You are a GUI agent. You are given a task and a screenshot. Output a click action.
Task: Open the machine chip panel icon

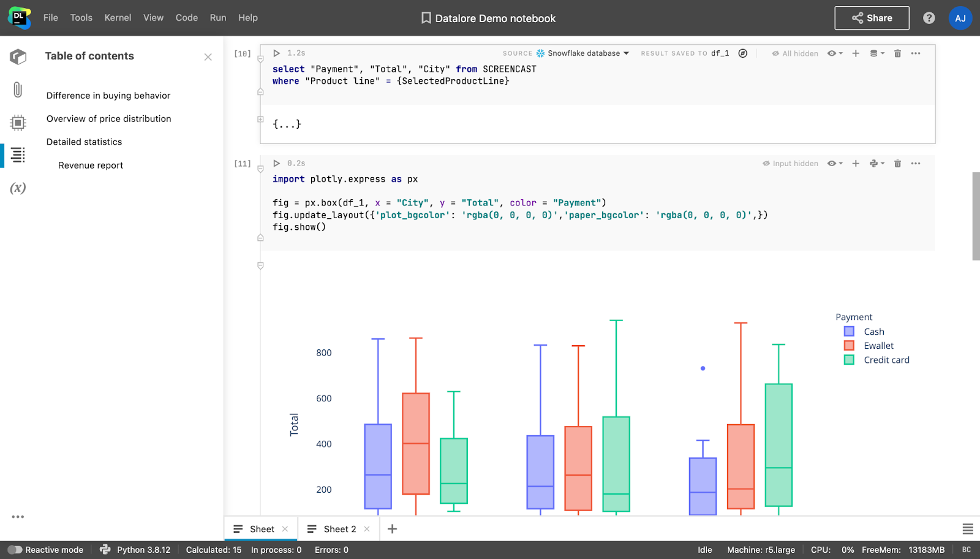click(x=18, y=123)
